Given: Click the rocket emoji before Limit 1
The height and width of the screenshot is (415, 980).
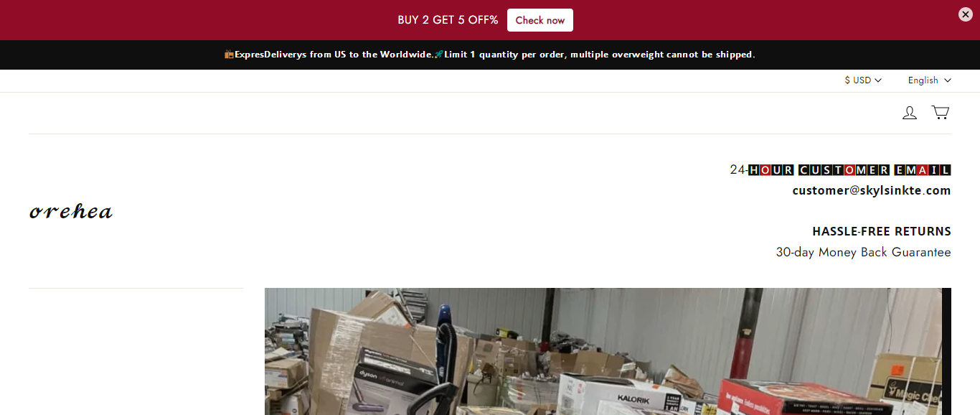Looking at the screenshot, I should [439, 55].
